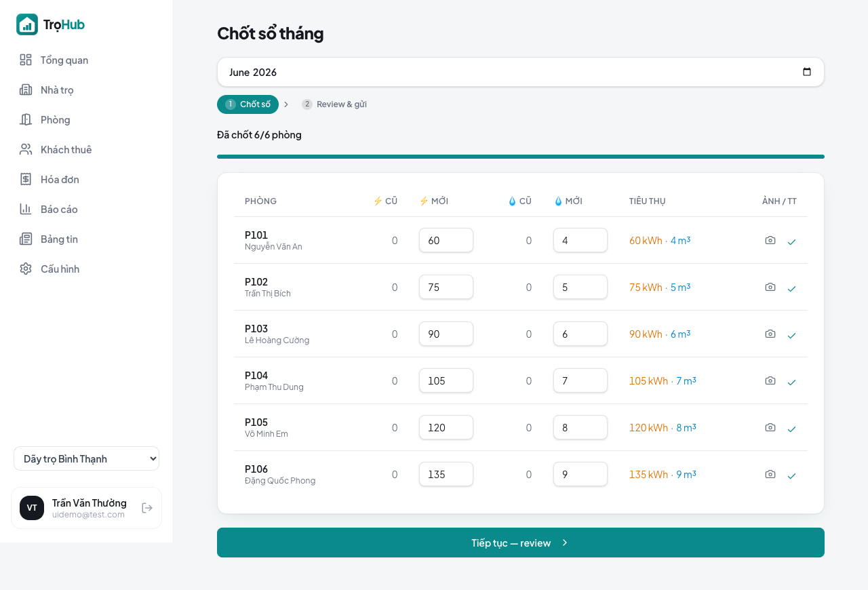Image resolution: width=868 pixels, height=590 pixels.
Task: Open the calendar picker icon in month field
Action: pos(807,72)
